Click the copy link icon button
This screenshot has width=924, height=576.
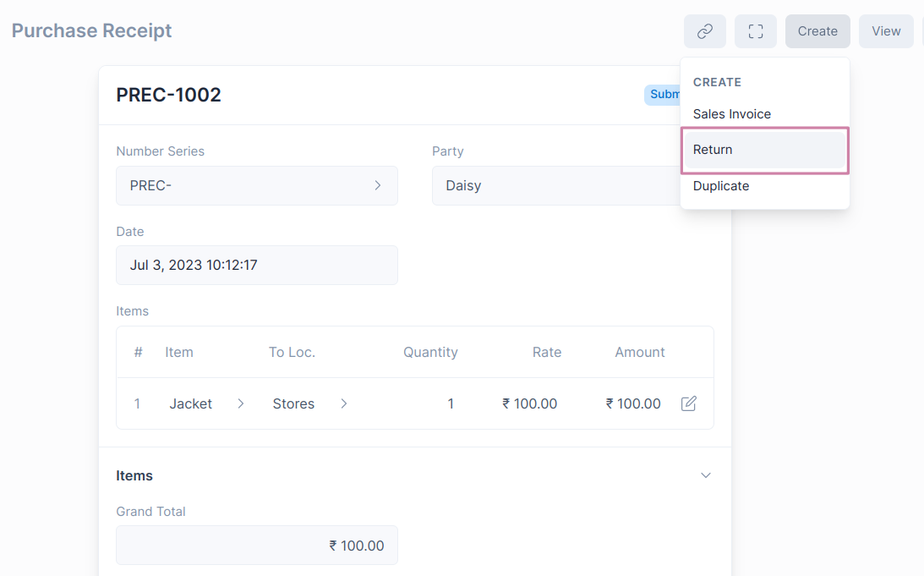(x=704, y=31)
